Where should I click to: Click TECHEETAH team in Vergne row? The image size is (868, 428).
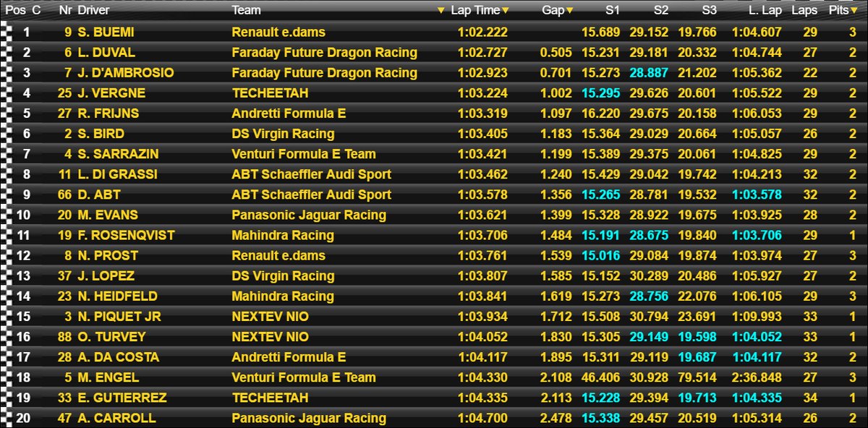[x=270, y=93]
